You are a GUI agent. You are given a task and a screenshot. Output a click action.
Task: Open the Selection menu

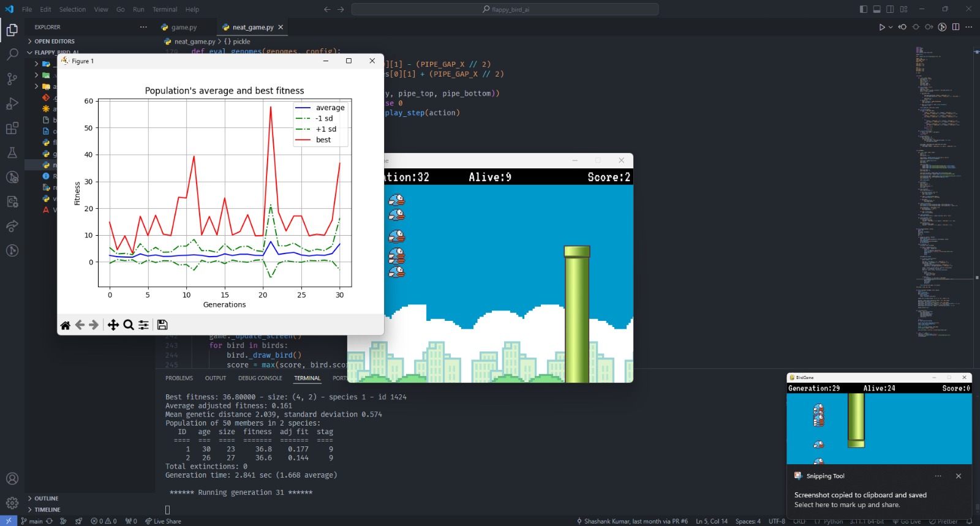tap(72, 9)
